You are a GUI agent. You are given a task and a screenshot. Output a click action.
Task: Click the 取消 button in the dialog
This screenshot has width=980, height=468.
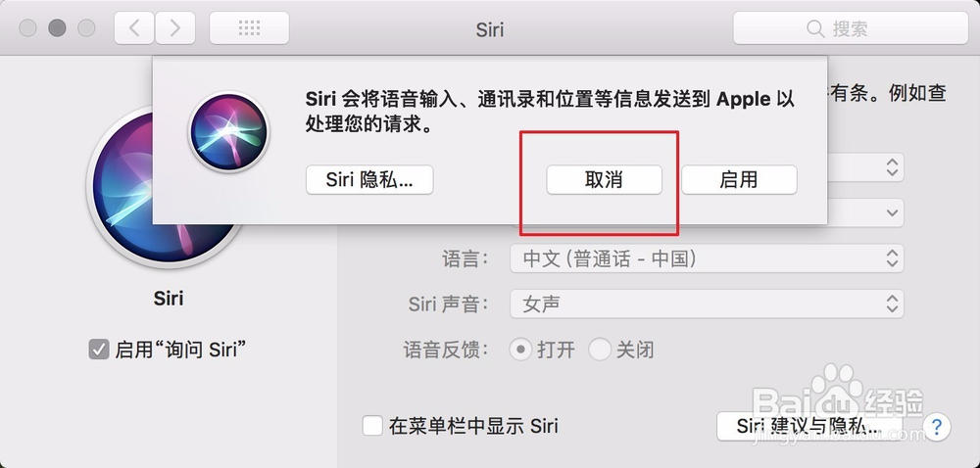(x=604, y=180)
